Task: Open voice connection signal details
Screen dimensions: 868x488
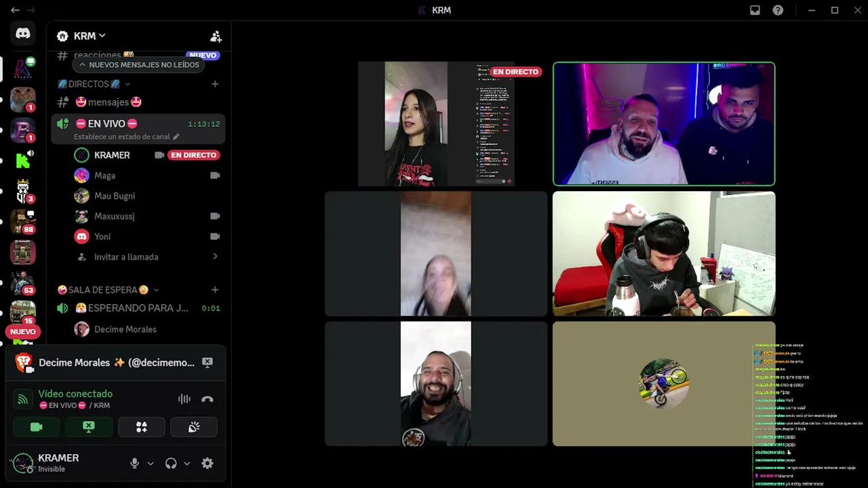Action: point(22,399)
